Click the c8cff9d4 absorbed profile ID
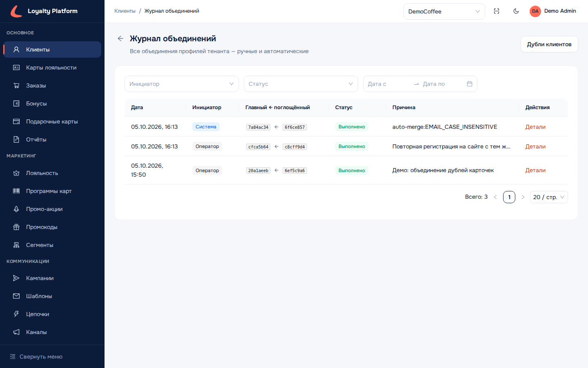The image size is (588, 368). point(295,147)
